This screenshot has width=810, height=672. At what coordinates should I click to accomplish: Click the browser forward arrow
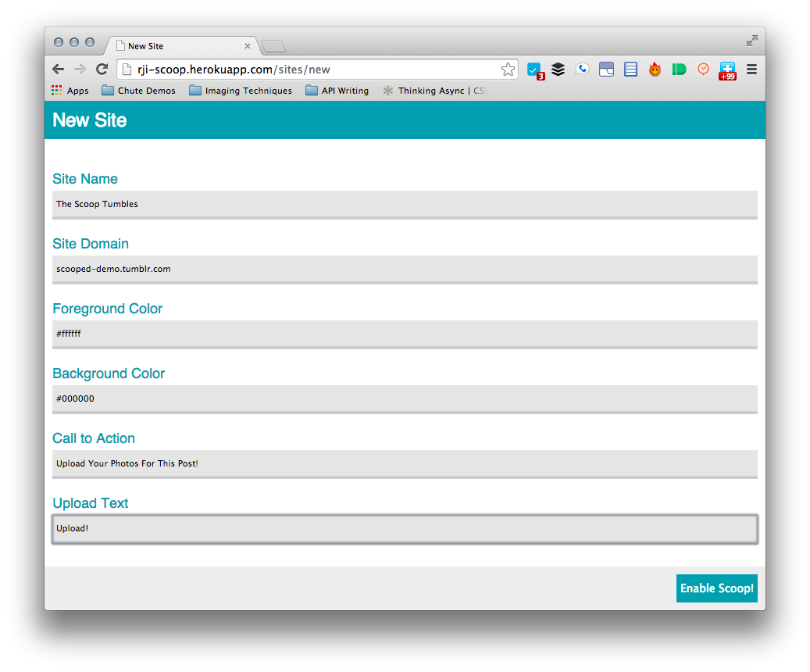click(x=80, y=70)
